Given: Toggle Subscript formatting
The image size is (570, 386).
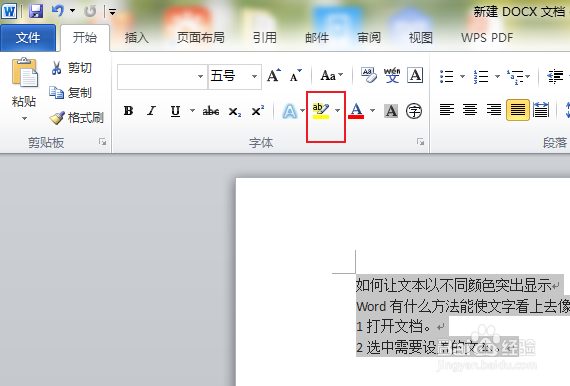Looking at the screenshot, I should pyautogui.click(x=234, y=111).
